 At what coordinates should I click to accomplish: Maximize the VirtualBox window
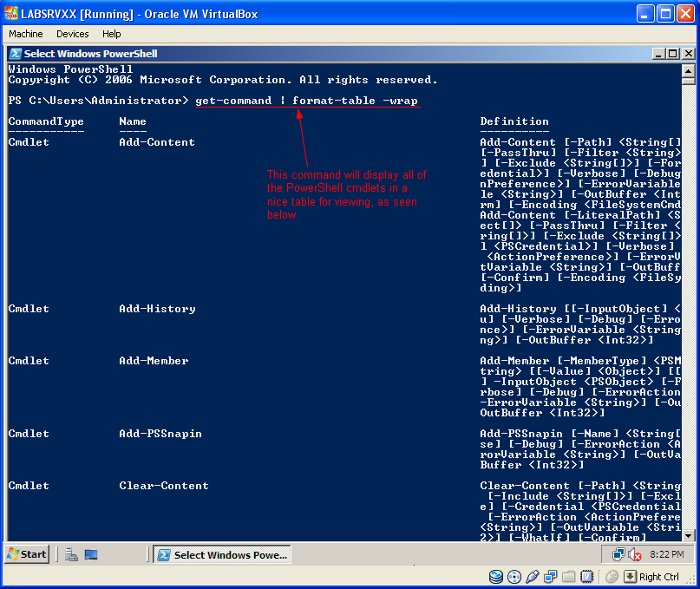pos(665,14)
